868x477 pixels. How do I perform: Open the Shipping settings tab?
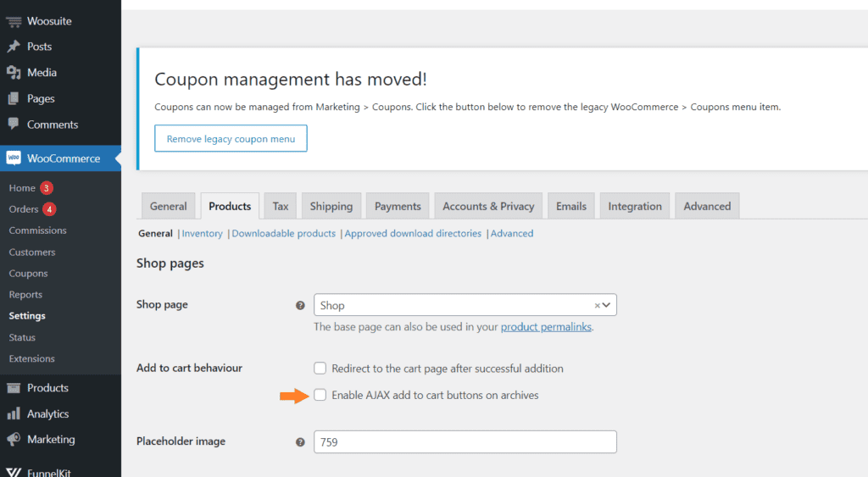pos(331,206)
